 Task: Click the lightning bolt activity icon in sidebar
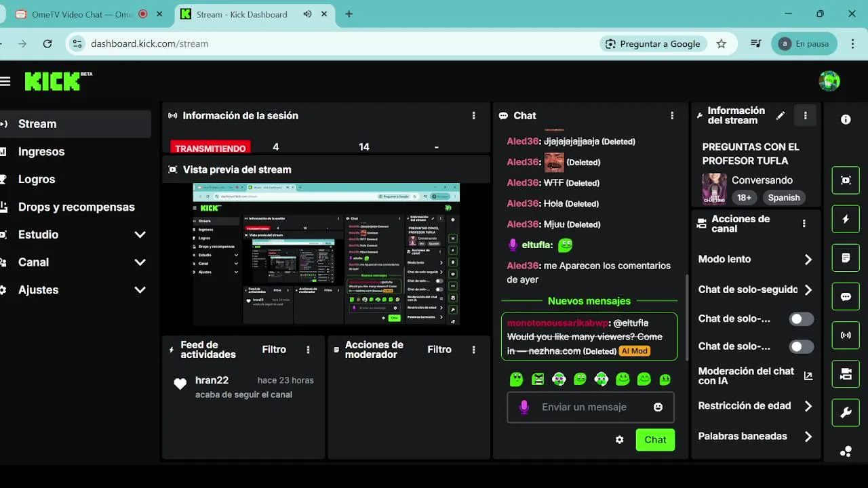click(x=846, y=219)
